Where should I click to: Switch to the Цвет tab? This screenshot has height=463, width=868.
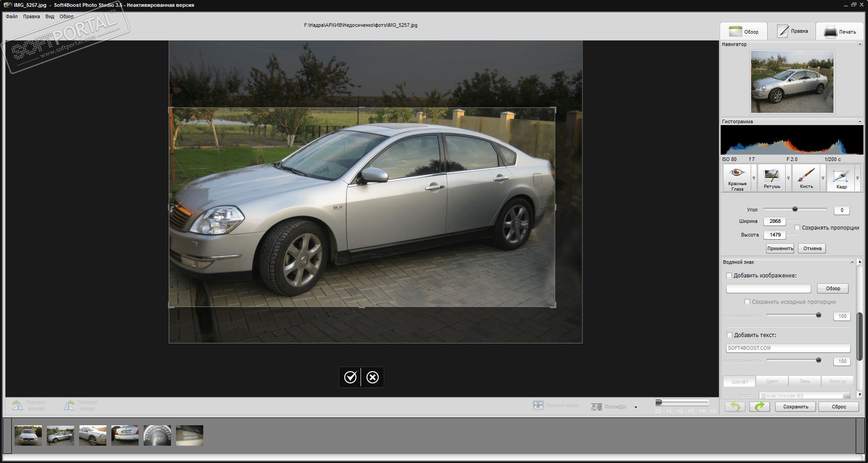click(x=772, y=381)
